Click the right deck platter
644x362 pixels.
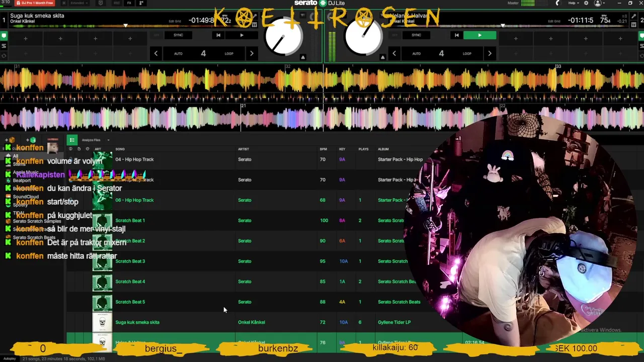pyautogui.click(x=363, y=36)
